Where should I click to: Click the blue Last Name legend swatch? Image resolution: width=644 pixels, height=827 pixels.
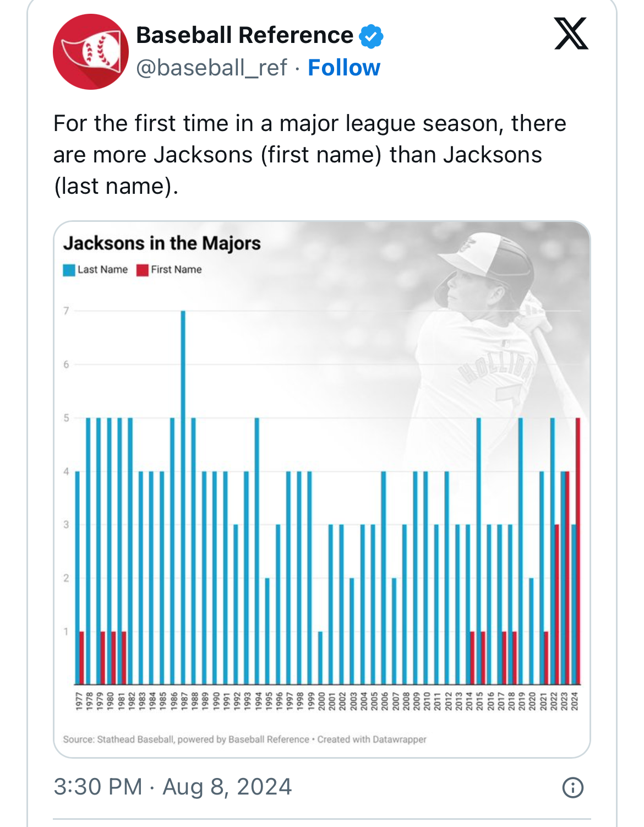tap(69, 270)
